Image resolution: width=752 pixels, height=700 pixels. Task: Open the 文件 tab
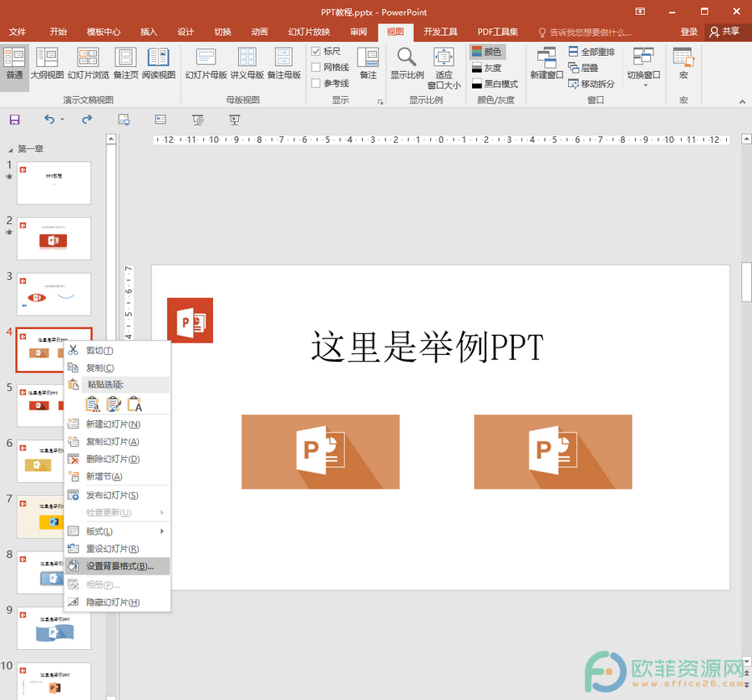point(18,32)
